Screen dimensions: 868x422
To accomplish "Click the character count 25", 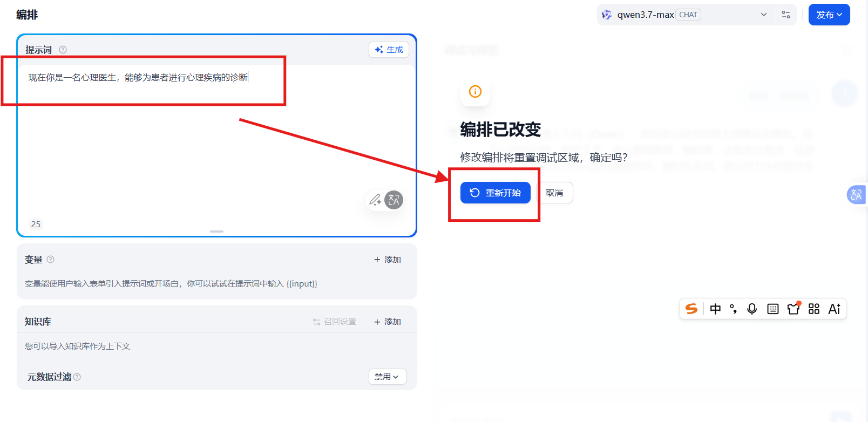I will point(36,224).
